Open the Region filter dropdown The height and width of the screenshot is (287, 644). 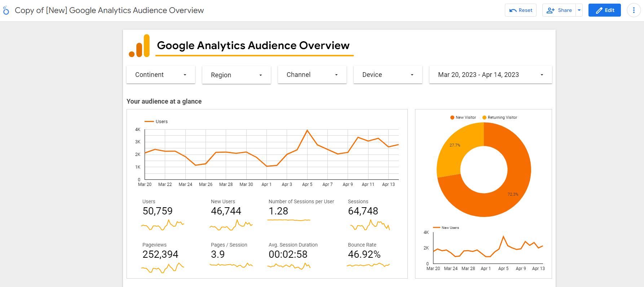[237, 75]
